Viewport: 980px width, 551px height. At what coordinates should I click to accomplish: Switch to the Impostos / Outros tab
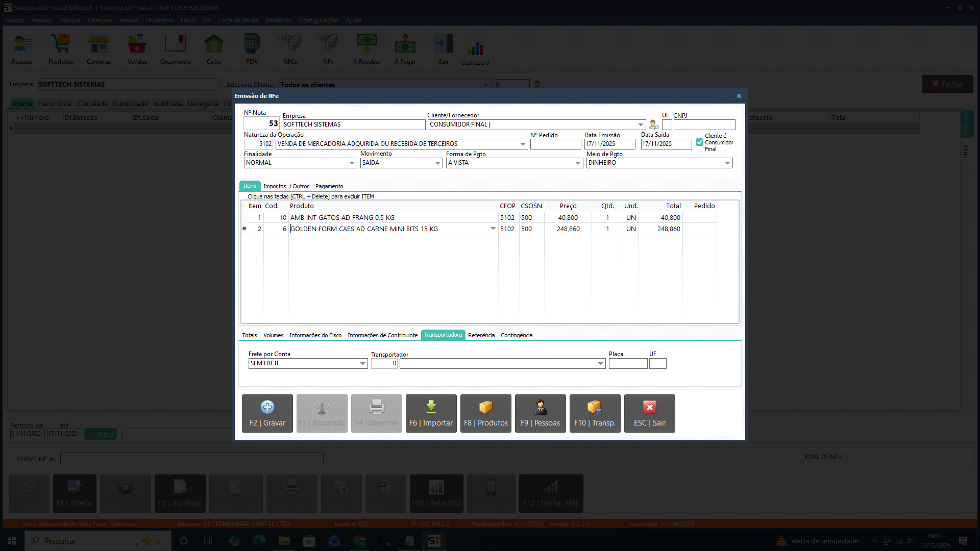pos(286,186)
